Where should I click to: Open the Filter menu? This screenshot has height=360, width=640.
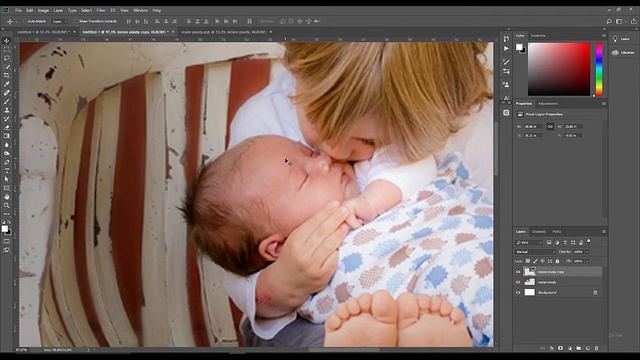101,10
